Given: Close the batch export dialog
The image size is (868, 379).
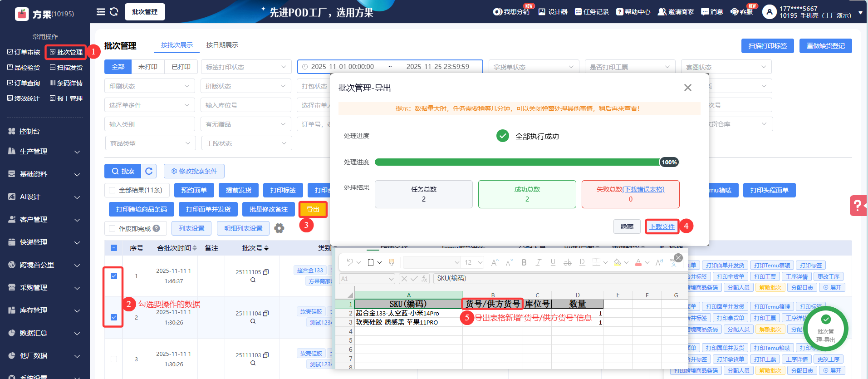Looking at the screenshot, I should 687,88.
